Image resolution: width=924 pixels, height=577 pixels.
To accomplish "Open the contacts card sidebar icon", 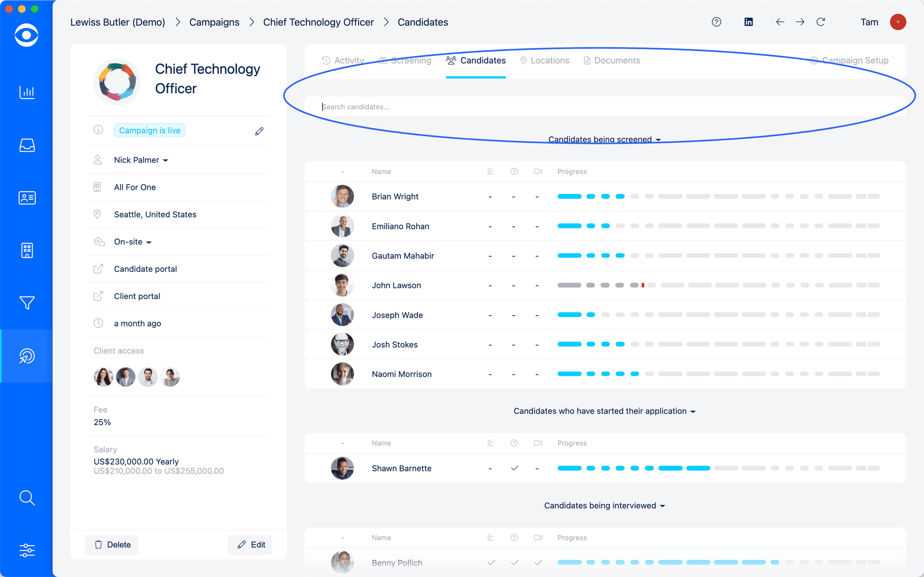I will [x=27, y=198].
